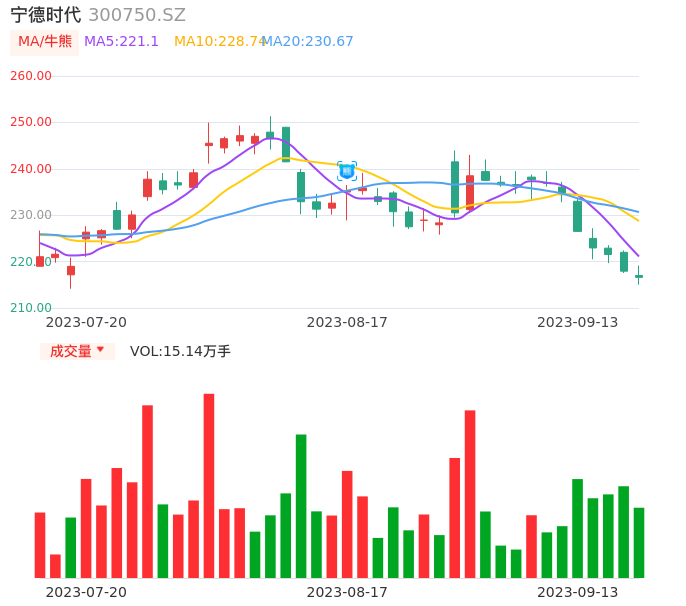Viewport: 686px width, 606px height.
Task: Click the last candlestick on the right edge
Action: (x=639, y=276)
